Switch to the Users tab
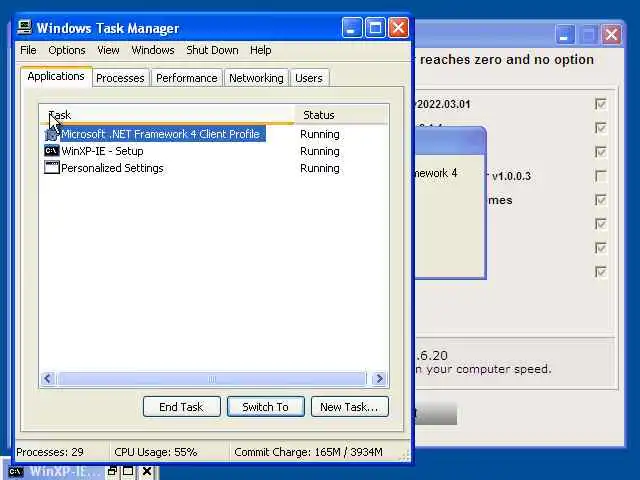This screenshot has width=640, height=480. coord(309,78)
